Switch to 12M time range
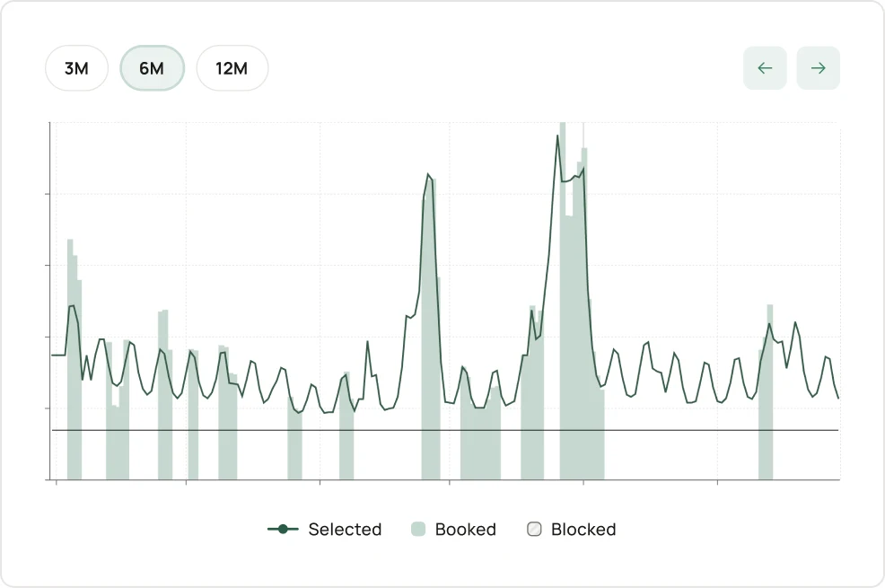 pyautogui.click(x=232, y=68)
